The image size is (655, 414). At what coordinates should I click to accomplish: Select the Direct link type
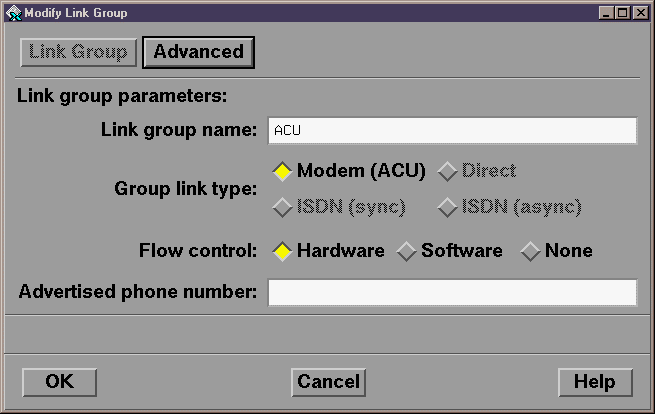[x=477, y=171]
